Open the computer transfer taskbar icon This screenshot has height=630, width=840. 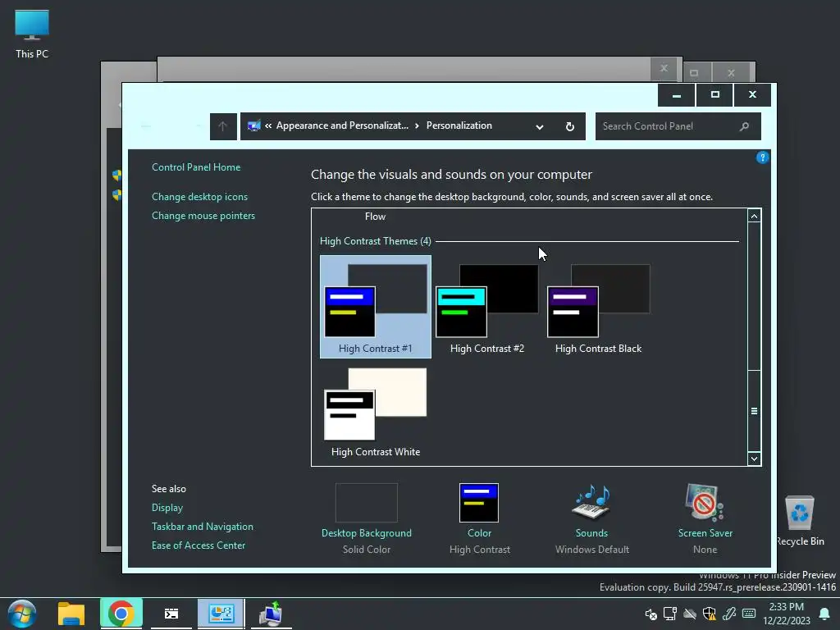tap(271, 614)
